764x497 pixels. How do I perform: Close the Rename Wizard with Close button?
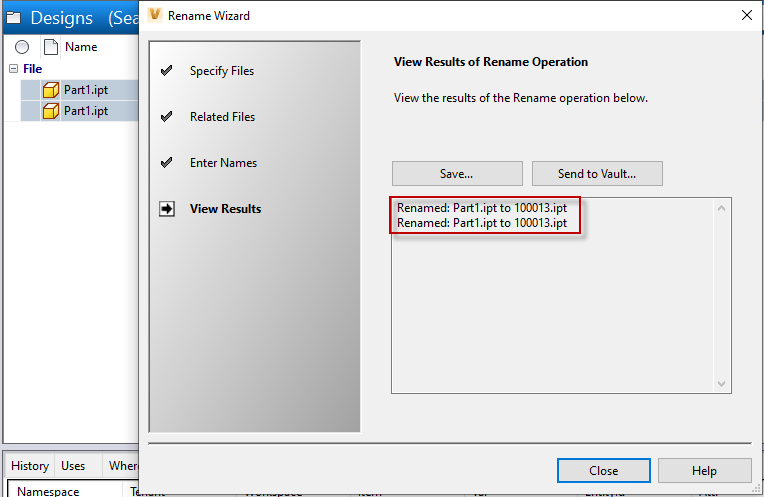tap(603, 471)
